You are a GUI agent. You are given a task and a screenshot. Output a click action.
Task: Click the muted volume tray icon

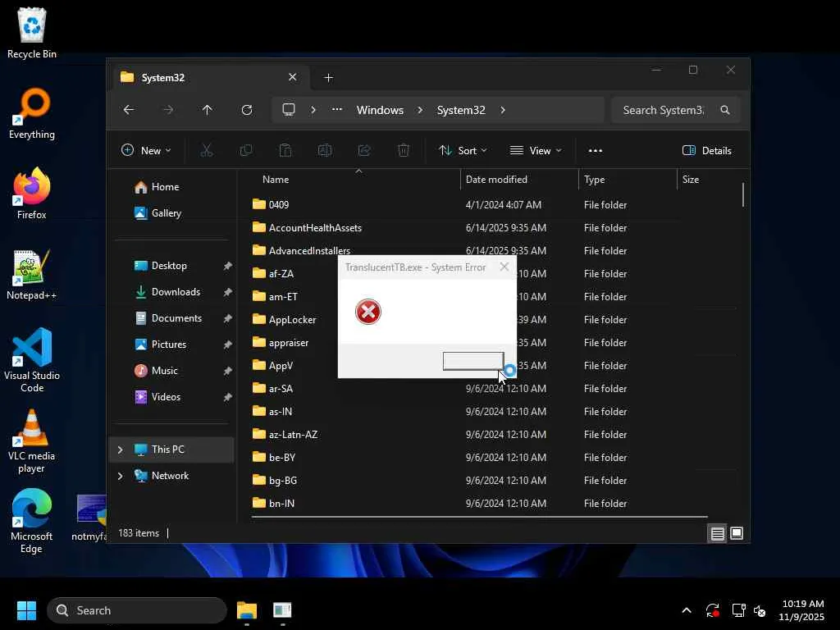(760, 610)
